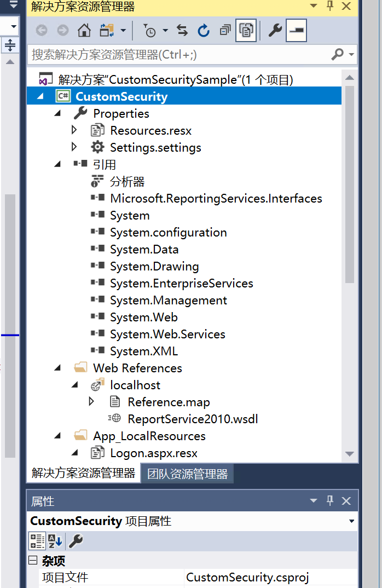
Task: Click the Show All Files icon
Action: [x=245, y=30]
